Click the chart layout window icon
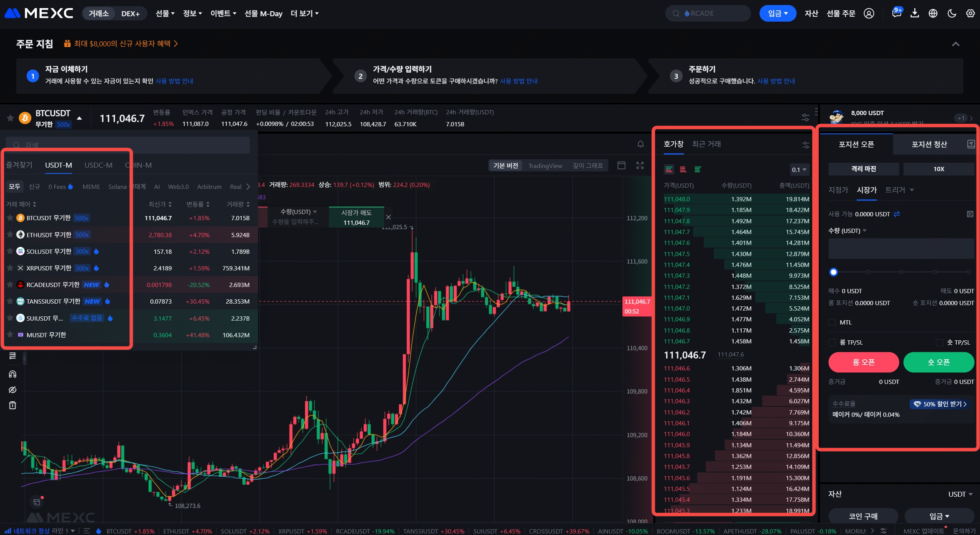The width and height of the screenshot is (980, 535). coord(621,165)
